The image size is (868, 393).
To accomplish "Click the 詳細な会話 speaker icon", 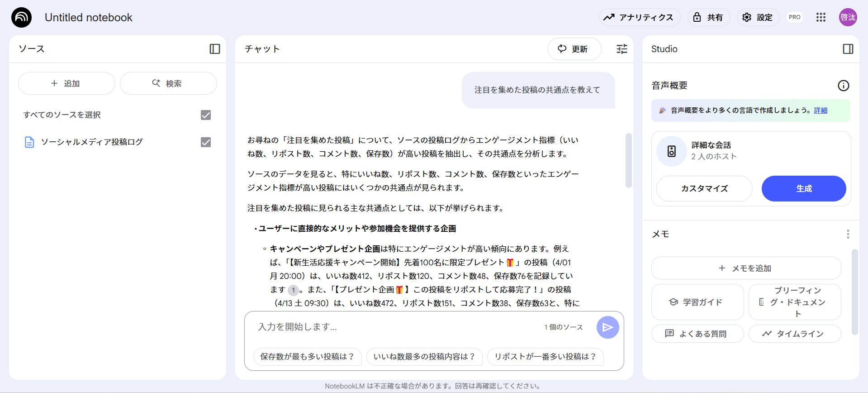I will point(672,151).
